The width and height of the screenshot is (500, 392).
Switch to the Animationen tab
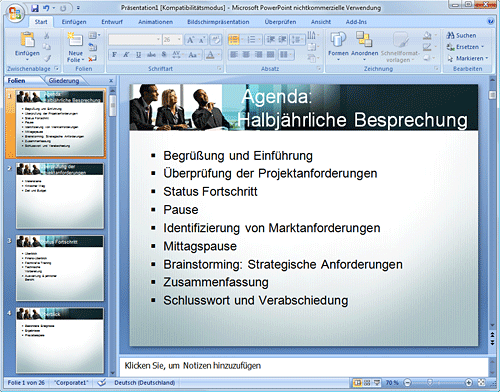[155, 22]
